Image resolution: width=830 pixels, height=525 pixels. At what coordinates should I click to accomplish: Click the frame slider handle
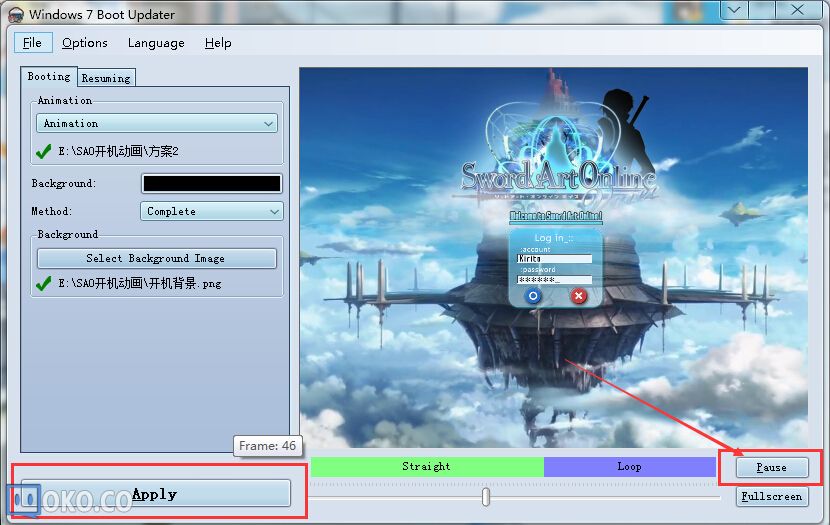486,497
